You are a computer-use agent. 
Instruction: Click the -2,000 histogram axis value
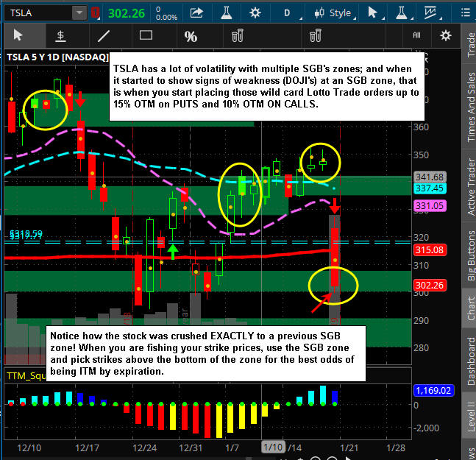click(426, 428)
